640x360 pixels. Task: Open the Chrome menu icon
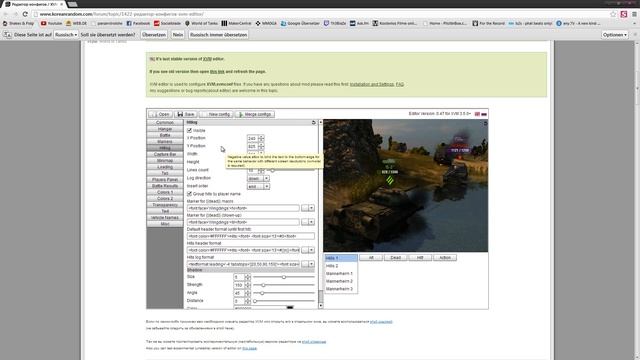pos(634,14)
